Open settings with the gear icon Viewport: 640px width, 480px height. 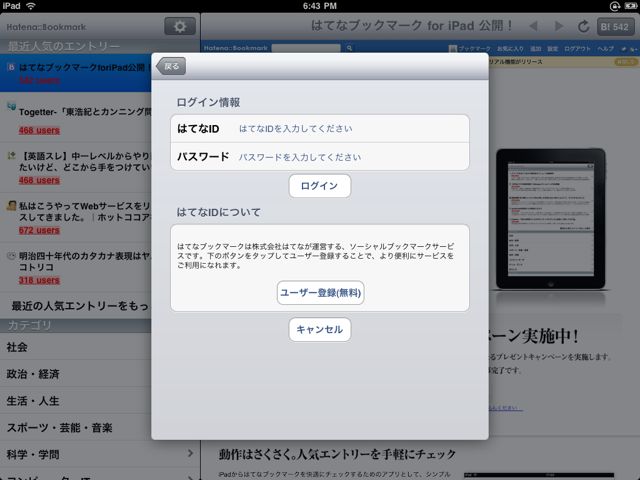coord(180,27)
